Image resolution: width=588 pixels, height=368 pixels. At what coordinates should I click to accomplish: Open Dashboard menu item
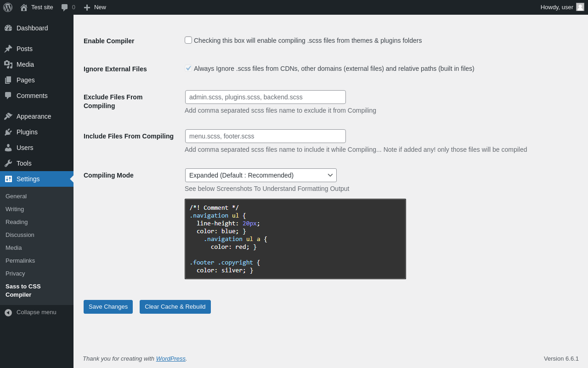[37, 28]
